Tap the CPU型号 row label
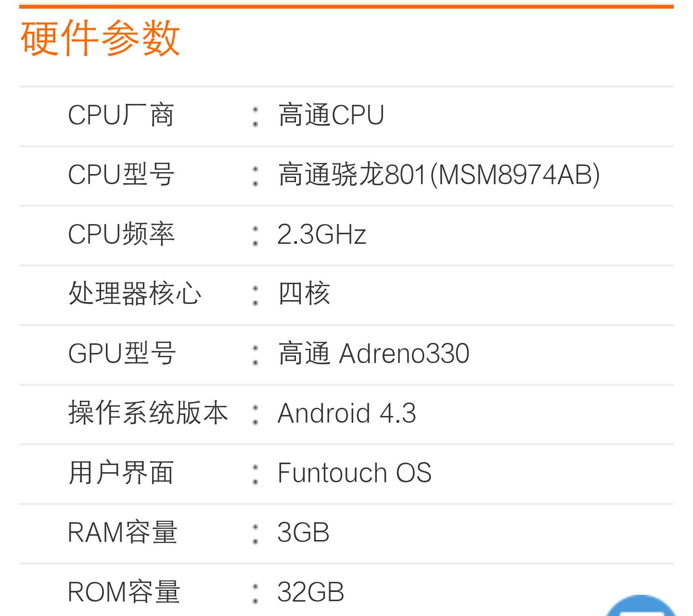 121,175
